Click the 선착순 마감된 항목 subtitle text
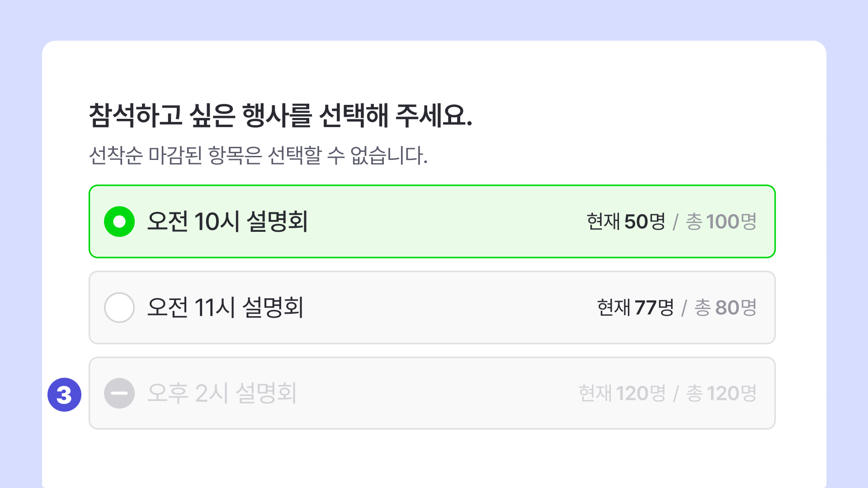 [x=258, y=155]
